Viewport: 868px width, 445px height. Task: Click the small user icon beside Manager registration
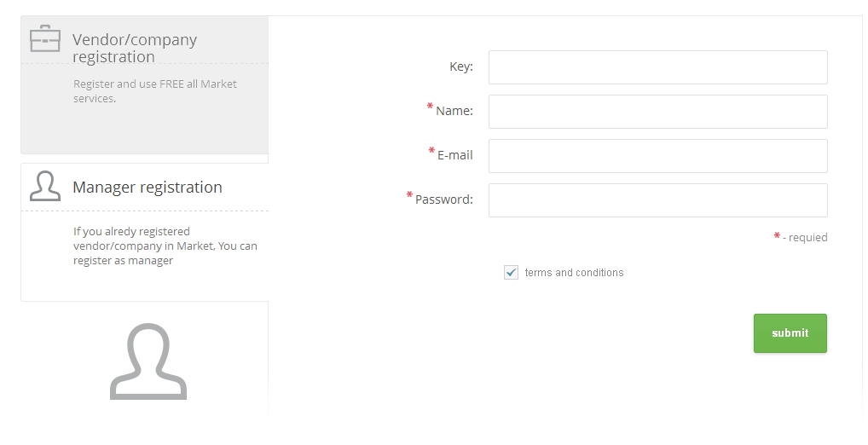[x=45, y=187]
